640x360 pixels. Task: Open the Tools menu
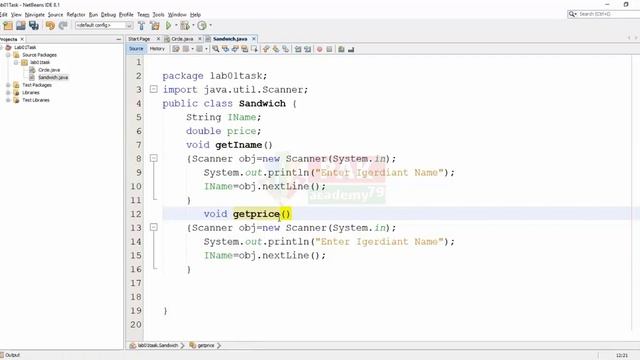[158, 15]
